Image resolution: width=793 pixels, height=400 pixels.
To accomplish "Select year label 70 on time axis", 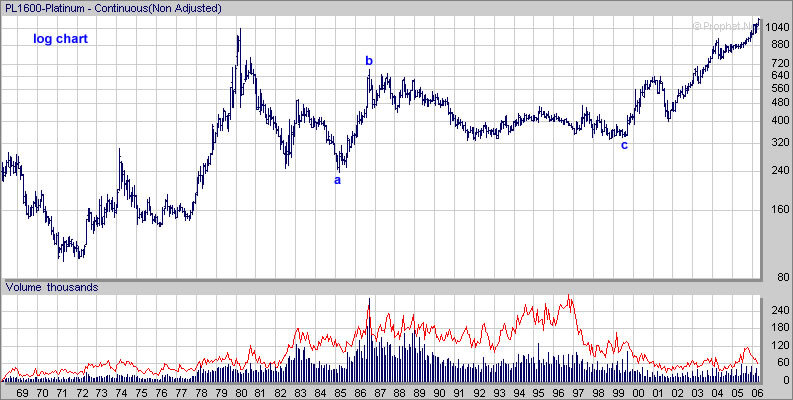I will click(x=41, y=393).
